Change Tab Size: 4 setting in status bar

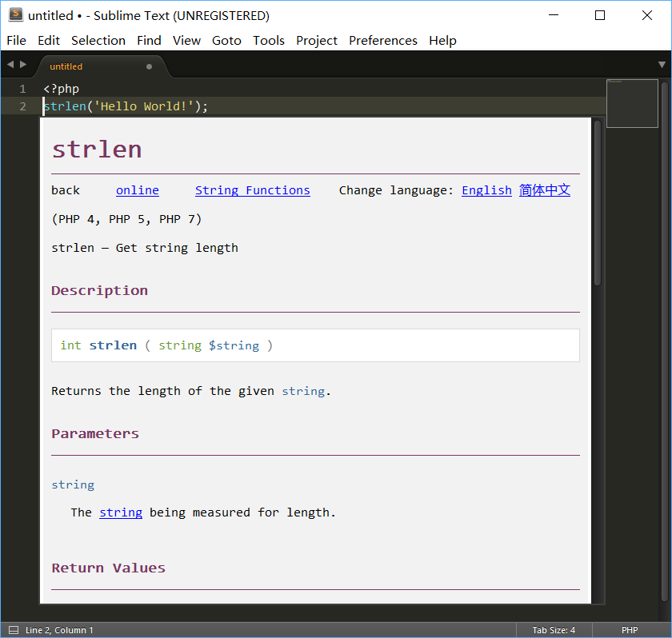[x=554, y=630]
